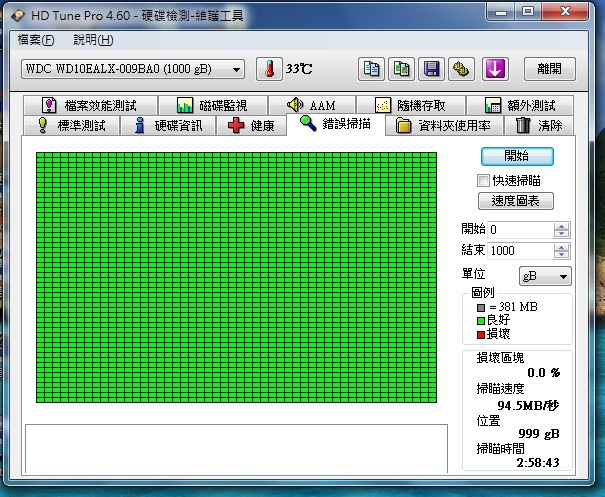Click the 結束 input field showing 1000
Screen dimensions: 605x497
(521, 251)
